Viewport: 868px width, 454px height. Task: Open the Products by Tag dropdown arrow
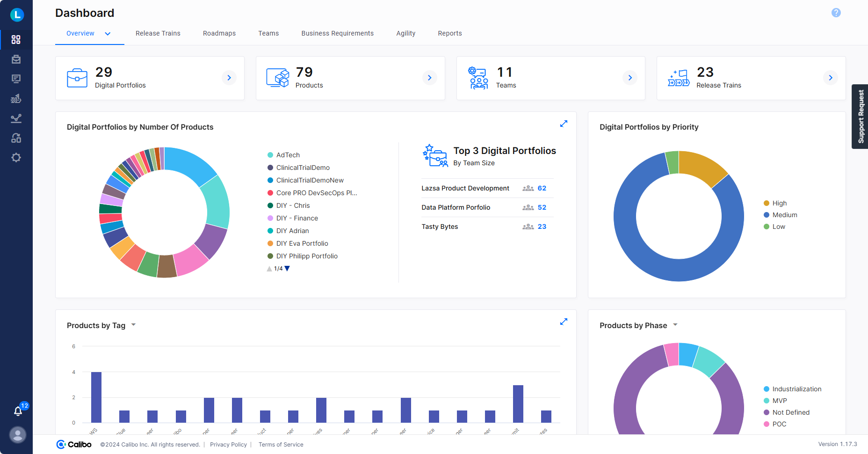pos(133,324)
